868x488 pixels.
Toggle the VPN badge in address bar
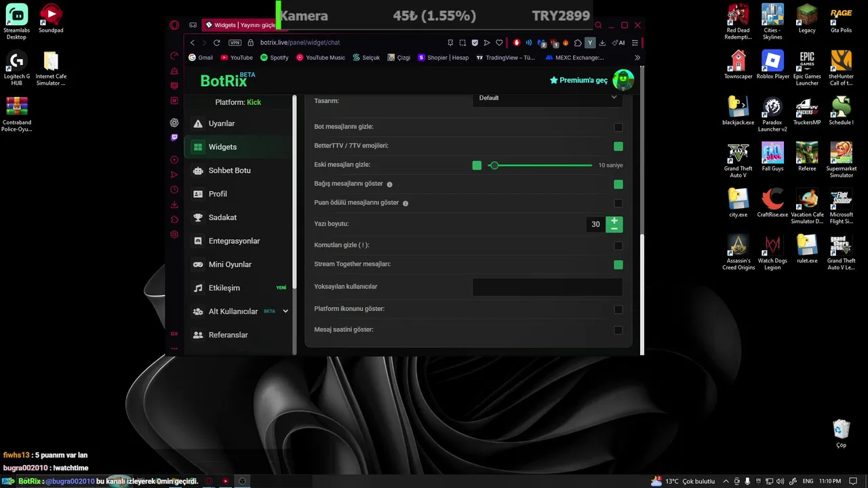[x=235, y=43]
